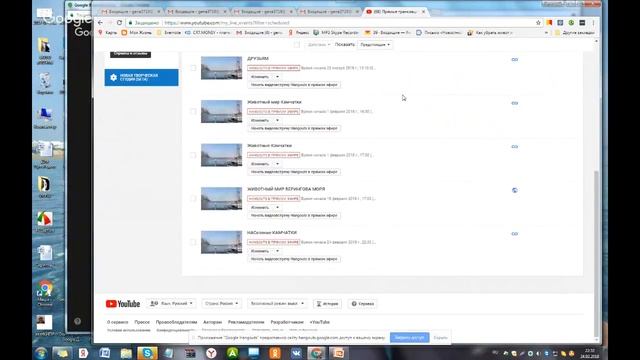
Task: Open the Word icon in the taskbar
Action: [x=105, y=353]
